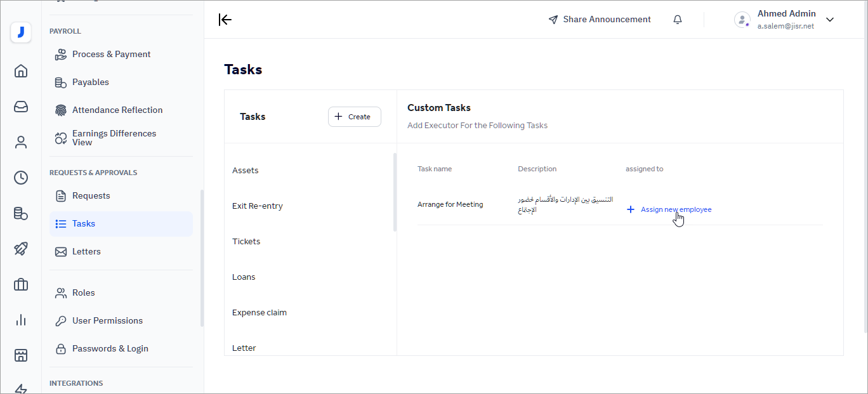Viewport: 868px width, 394px height.
Task: Click the Jisr logo at the top left
Action: (21, 32)
